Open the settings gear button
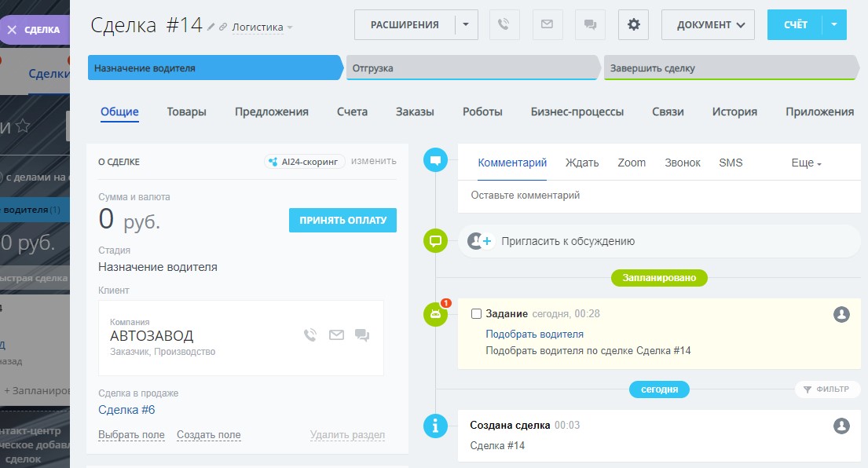Viewport: 868px width, 468px height. click(x=633, y=24)
